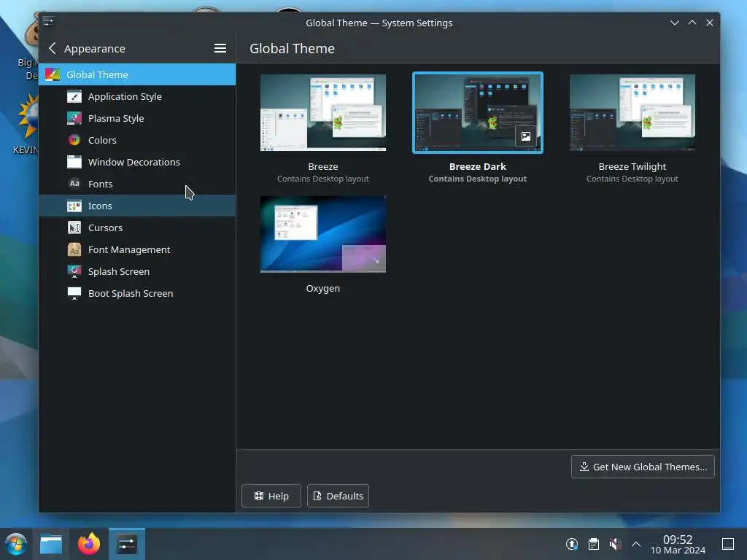Minimize the System Settings window
747x560 pixels.
675,23
